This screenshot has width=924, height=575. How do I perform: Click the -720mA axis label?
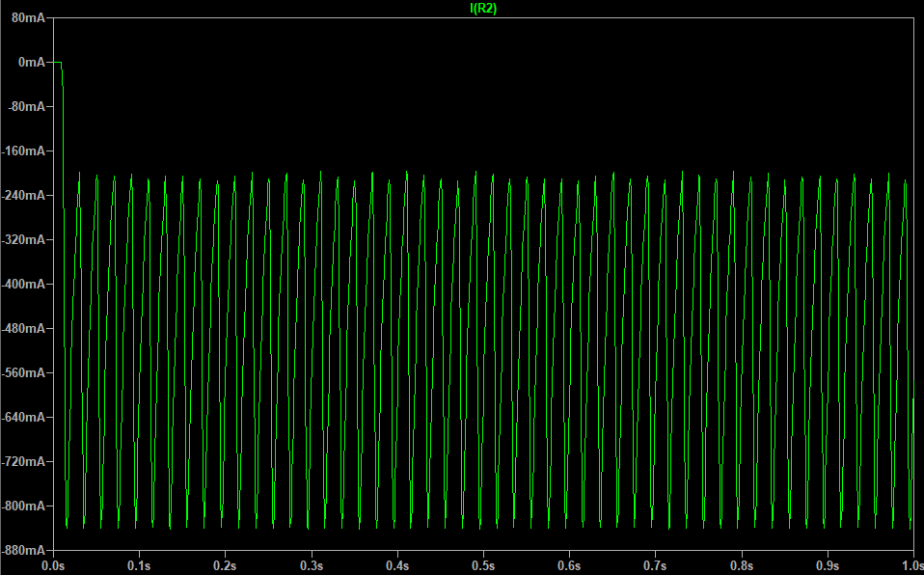click(23, 462)
